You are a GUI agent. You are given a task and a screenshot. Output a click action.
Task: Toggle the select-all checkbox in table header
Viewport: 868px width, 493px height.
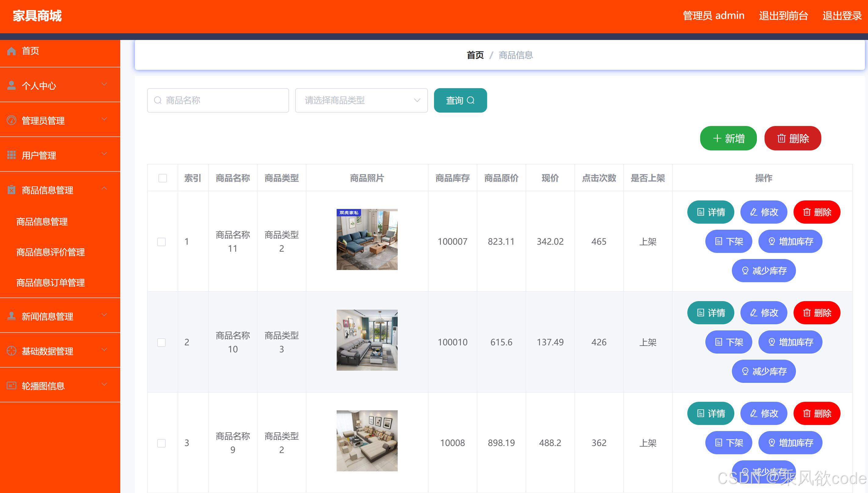point(162,178)
